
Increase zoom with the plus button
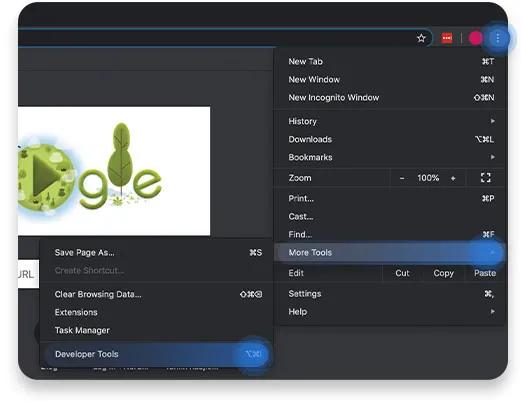point(453,178)
